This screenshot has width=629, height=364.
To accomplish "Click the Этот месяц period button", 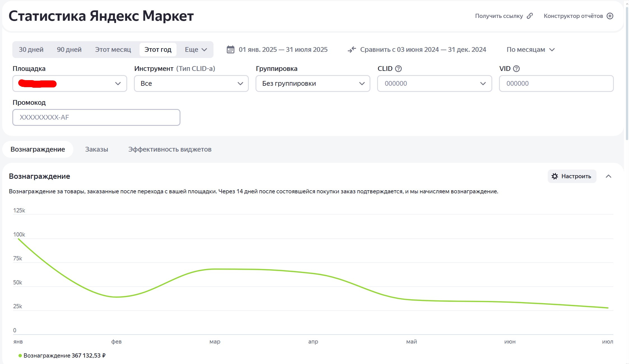I will coord(113,50).
